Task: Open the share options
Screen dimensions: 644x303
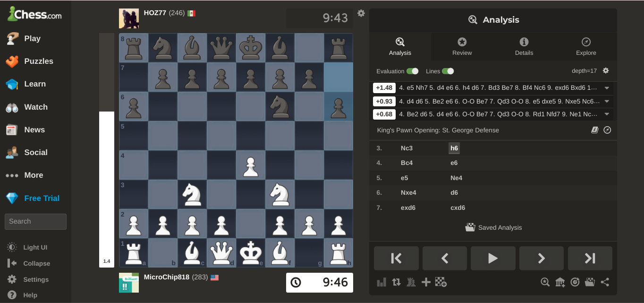Action: [x=605, y=282]
